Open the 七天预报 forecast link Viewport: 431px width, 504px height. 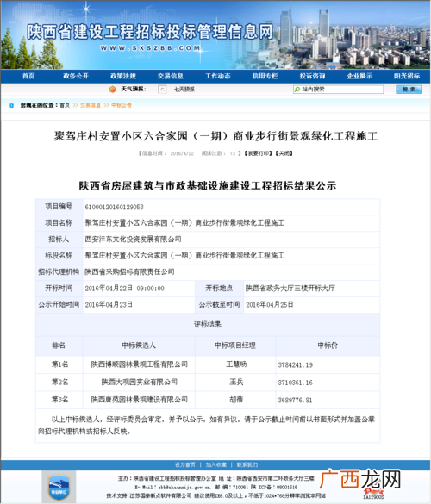coord(184,90)
